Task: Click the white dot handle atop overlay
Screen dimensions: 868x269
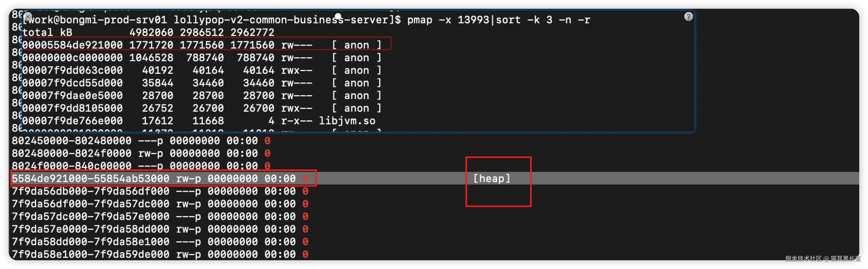Action: pos(338,16)
